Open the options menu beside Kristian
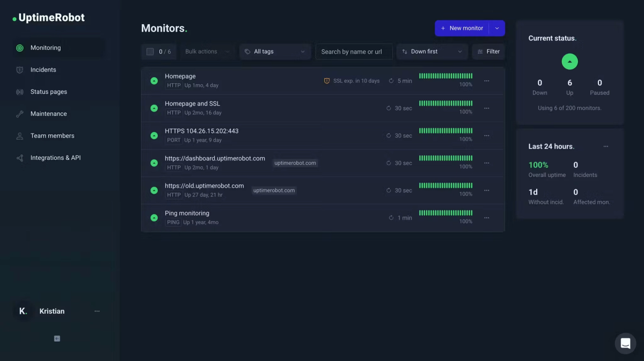This screenshot has height=361, width=644. 97,311
